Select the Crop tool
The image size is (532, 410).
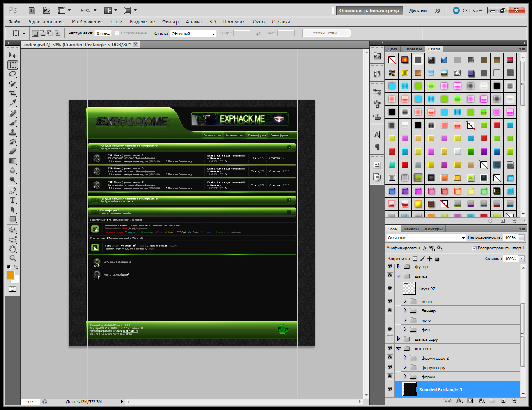[13, 93]
